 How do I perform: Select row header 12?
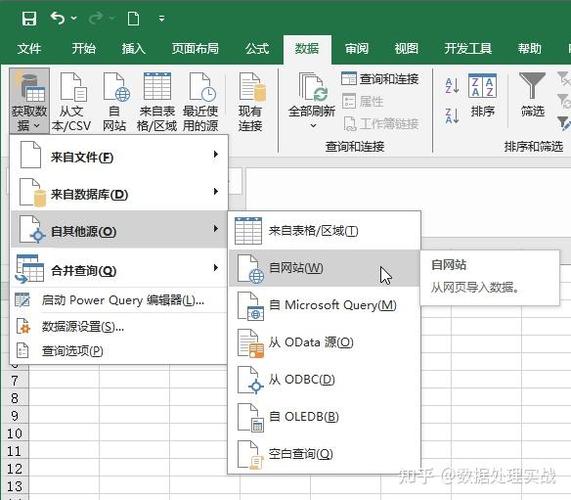click(15, 469)
